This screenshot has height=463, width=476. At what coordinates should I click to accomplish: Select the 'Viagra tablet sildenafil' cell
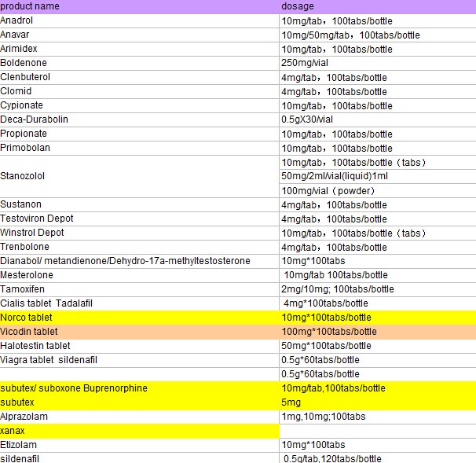[x=139, y=360]
